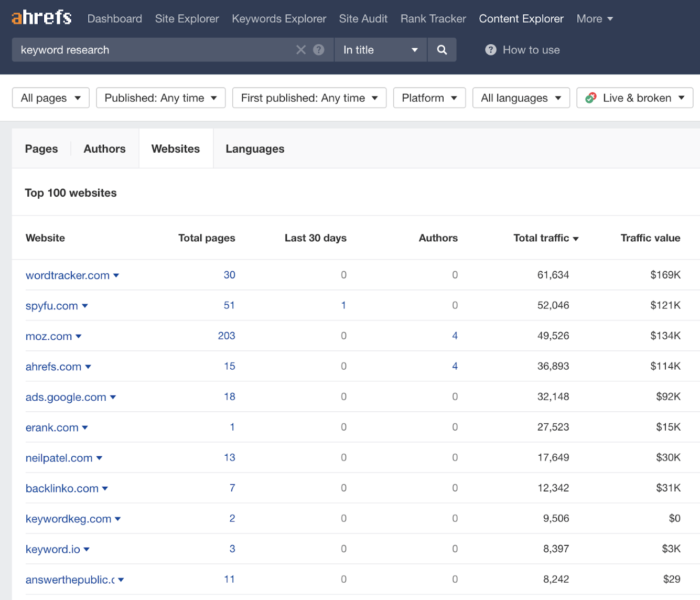Click the 203 total pages link for moz.com

click(x=227, y=336)
